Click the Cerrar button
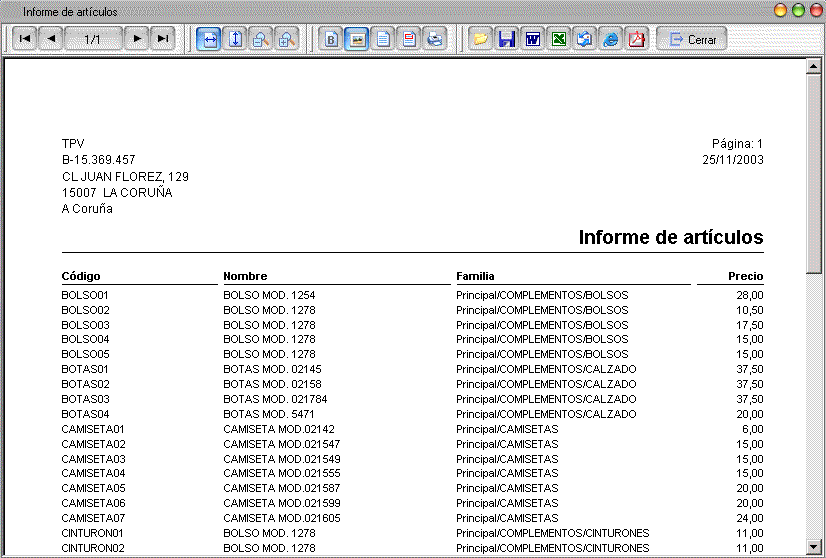The width and height of the screenshot is (826, 558). [692, 39]
